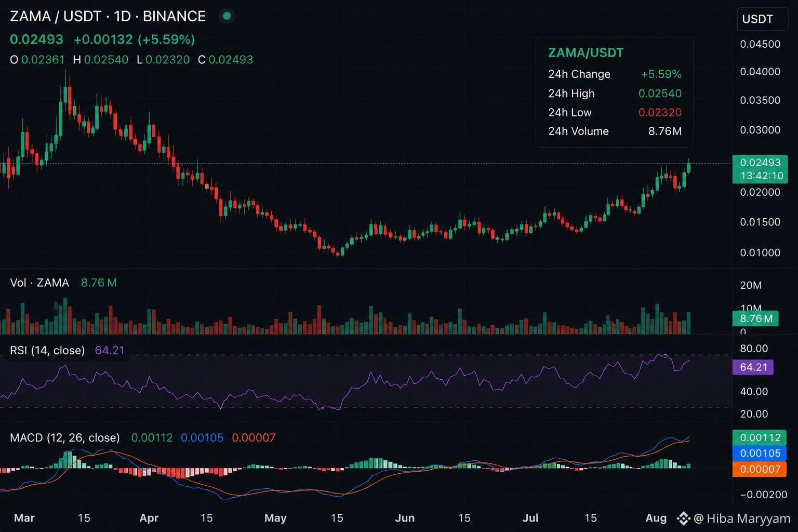Screen dimensions: 798x532
Task: Click the 0.02000 price axis label
Action: 760,192
